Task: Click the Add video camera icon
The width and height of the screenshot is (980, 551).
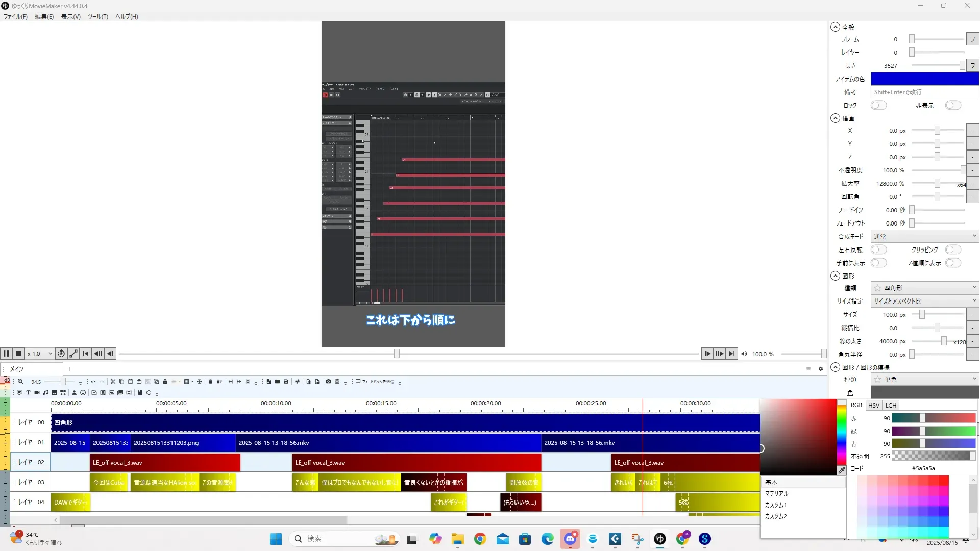Action: coord(37,393)
